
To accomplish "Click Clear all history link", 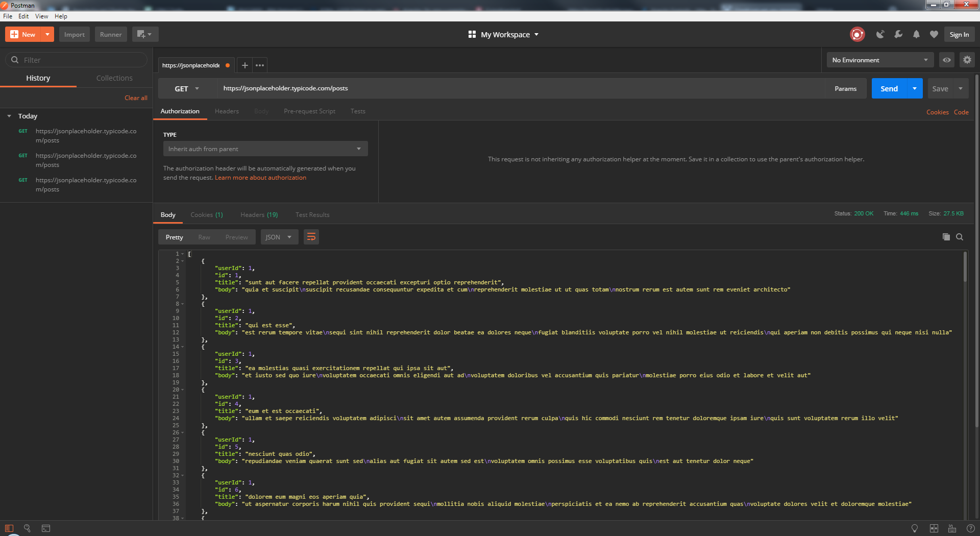I will point(136,98).
